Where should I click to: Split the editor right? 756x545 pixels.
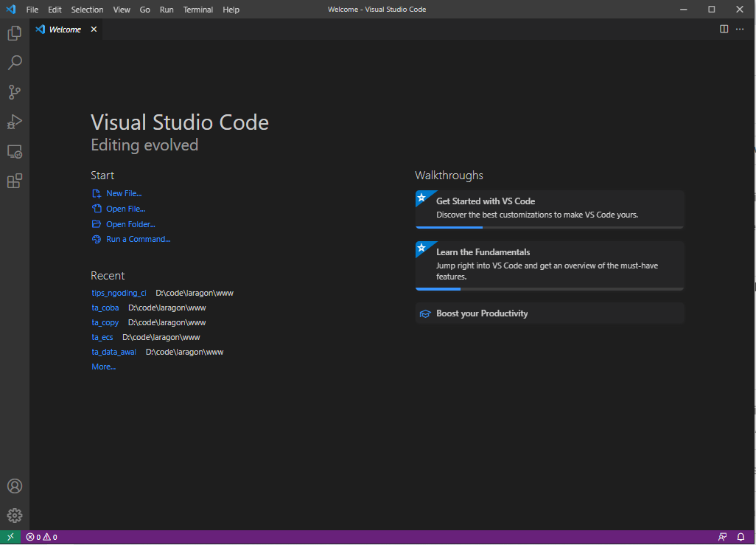pos(724,29)
